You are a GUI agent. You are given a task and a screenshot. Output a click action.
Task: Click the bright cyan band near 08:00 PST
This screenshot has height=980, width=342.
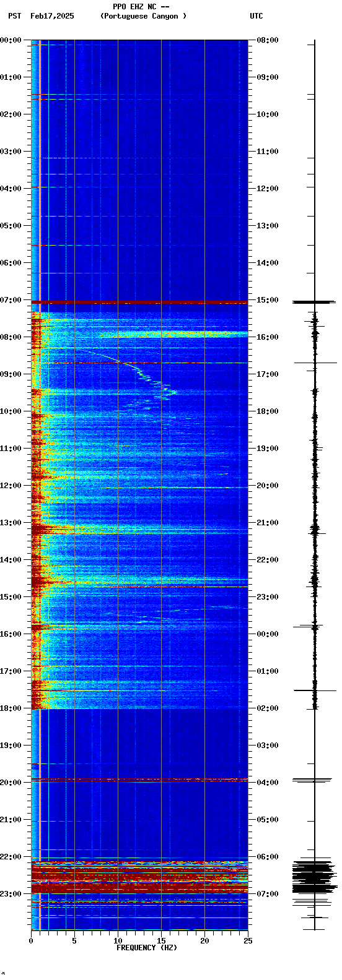pyautogui.click(x=173, y=335)
